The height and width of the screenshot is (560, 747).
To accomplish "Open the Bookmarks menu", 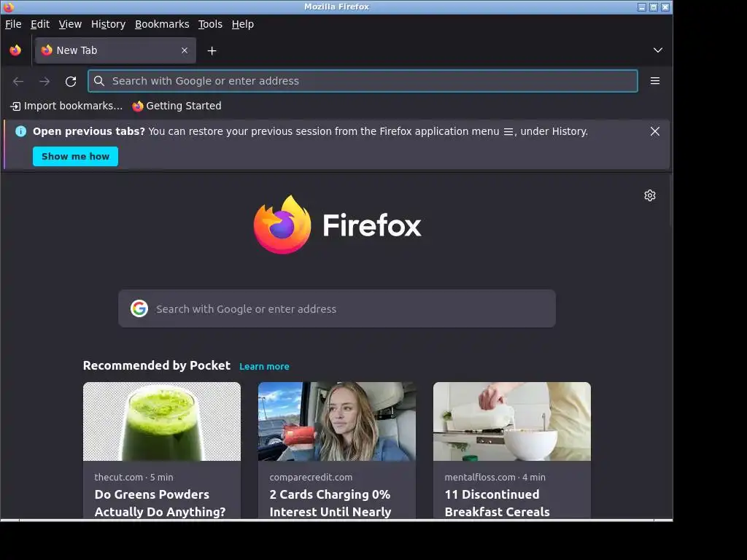I will tap(162, 24).
